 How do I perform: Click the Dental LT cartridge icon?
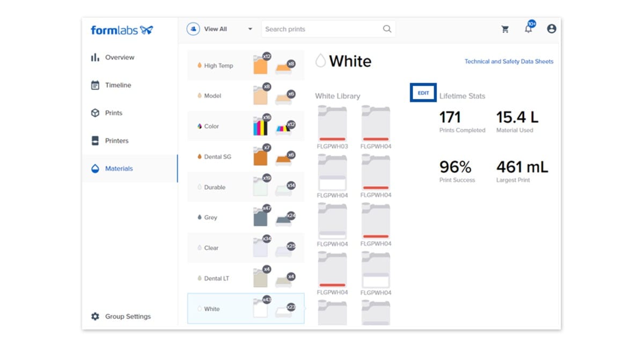click(x=260, y=278)
